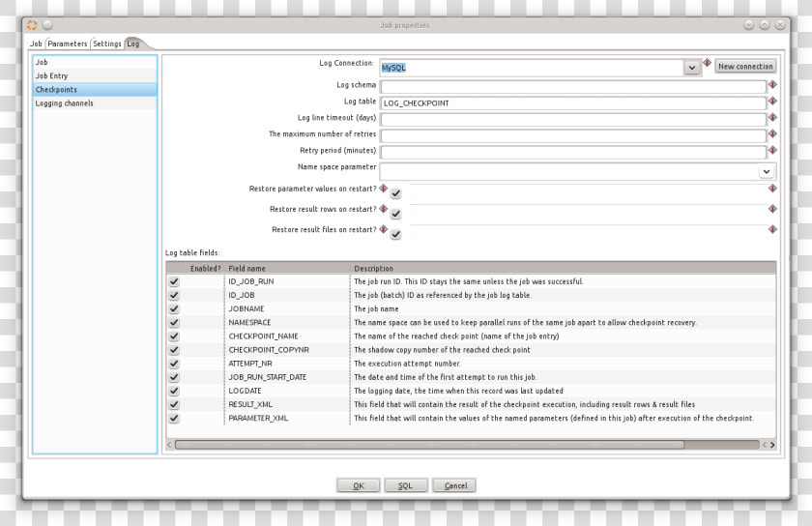Screen dimensions: 812x526
Task: Click the OK button
Action: pos(359,485)
